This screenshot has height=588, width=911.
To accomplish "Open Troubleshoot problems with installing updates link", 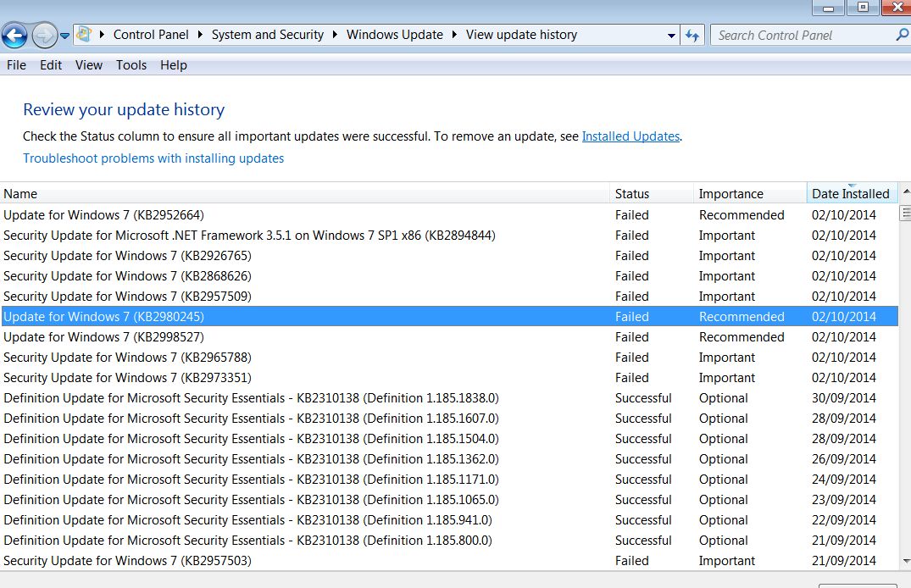I will [x=153, y=158].
